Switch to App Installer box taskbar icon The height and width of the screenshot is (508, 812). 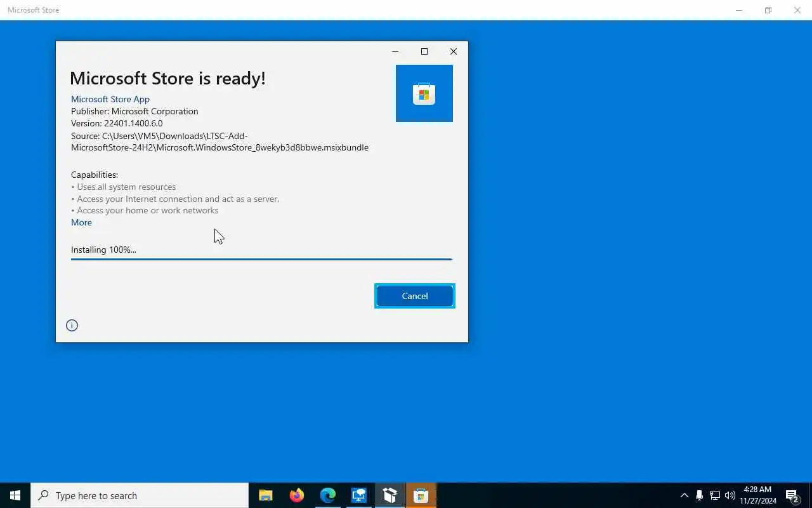(x=390, y=495)
